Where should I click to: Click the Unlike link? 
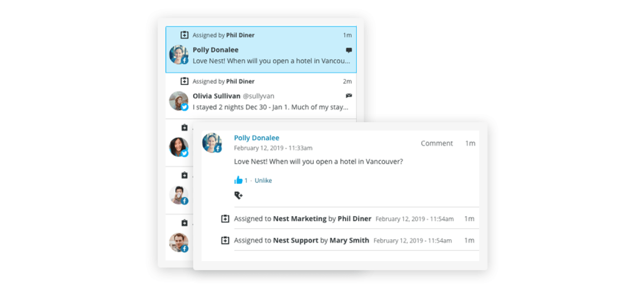pos(263,180)
